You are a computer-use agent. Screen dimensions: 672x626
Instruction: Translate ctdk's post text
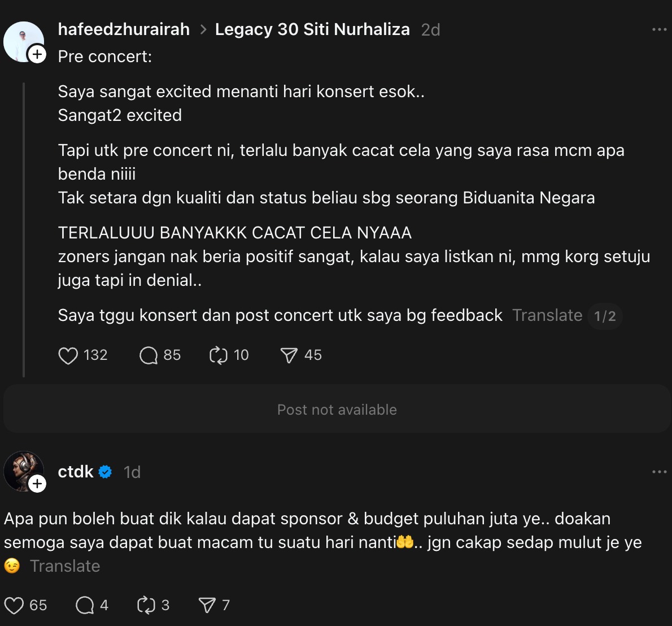tap(65, 566)
